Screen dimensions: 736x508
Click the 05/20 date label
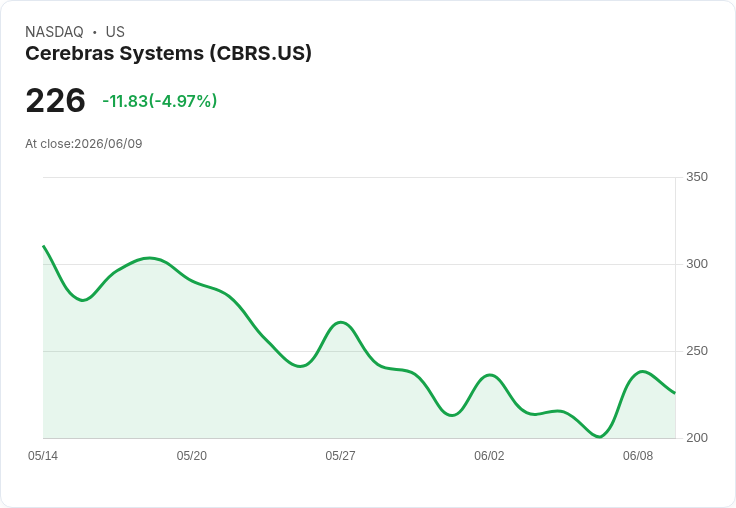tap(192, 456)
